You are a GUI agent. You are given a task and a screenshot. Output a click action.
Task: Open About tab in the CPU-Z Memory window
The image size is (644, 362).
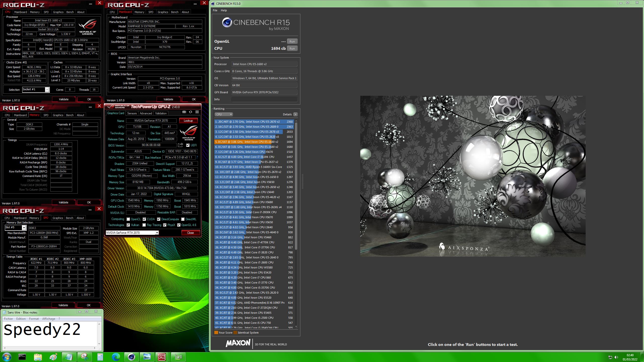click(x=80, y=115)
